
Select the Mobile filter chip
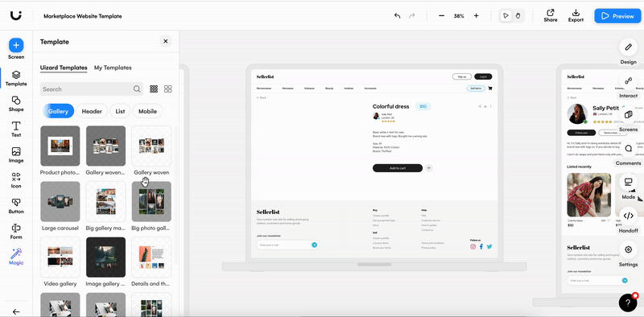(147, 111)
